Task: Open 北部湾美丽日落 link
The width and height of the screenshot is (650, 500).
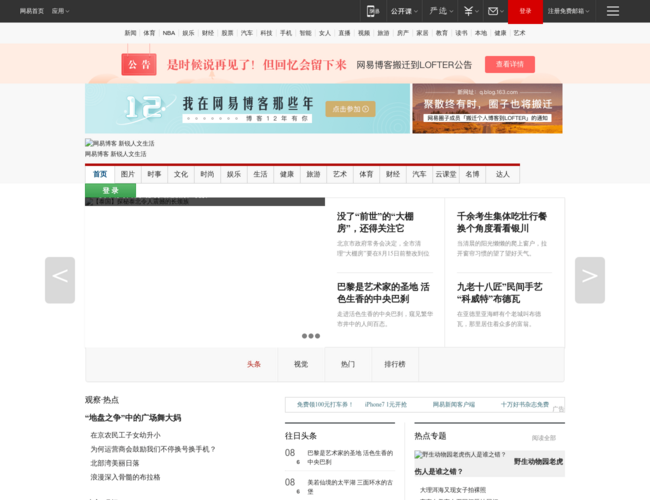Action: (115, 463)
